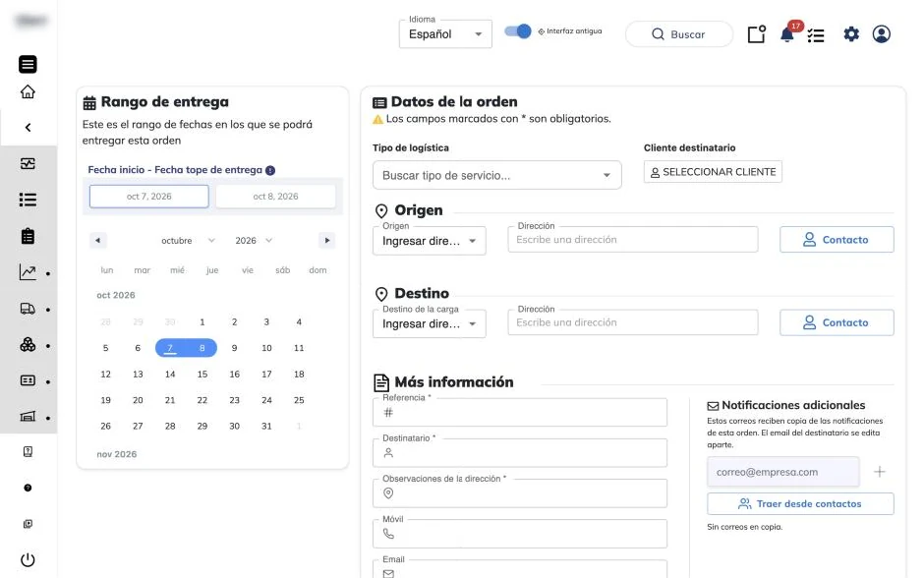
Task: Select October 31 in calendar
Action: tap(266, 426)
